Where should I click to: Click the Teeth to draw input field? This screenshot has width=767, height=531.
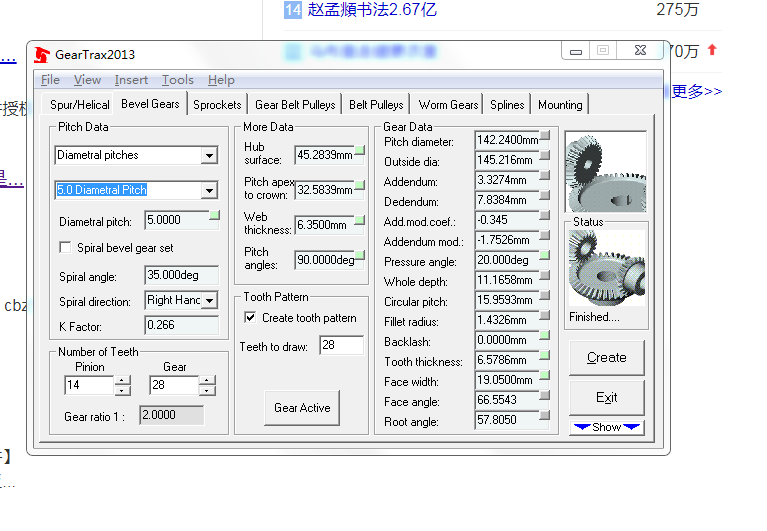click(x=341, y=345)
